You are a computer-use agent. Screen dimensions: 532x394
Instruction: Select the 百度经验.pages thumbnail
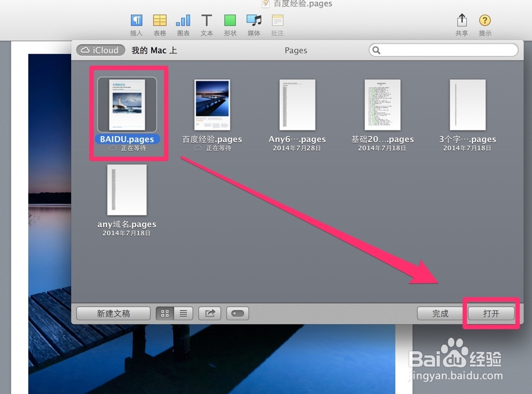coord(212,105)
